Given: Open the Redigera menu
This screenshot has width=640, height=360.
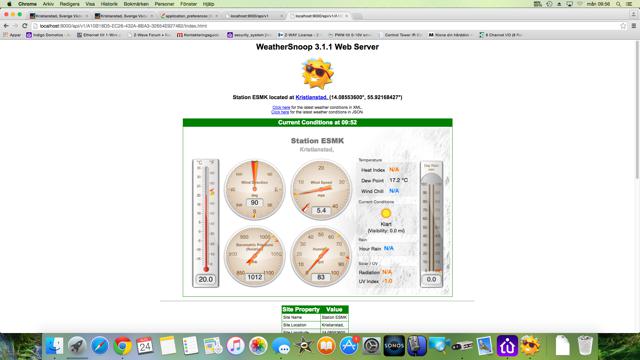Looking at the screenshot, I should pos(69,4).
